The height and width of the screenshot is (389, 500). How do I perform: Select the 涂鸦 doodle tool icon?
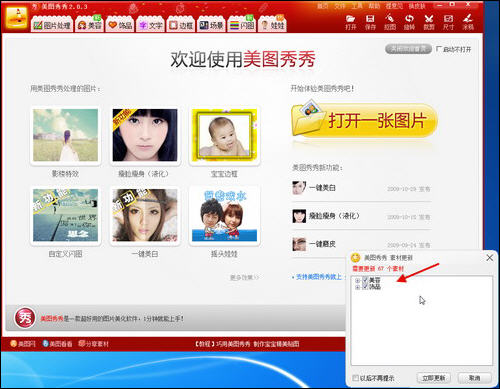click(x=468, y=22)
